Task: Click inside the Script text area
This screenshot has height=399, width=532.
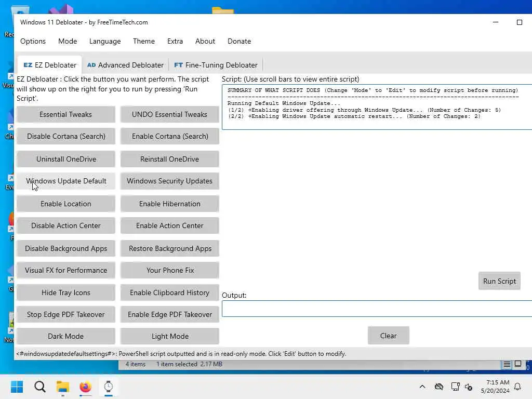Action: point(377,107)
